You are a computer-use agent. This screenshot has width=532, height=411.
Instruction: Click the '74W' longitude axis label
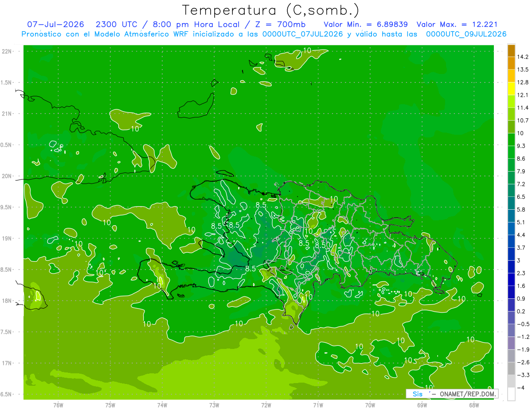[x=162, y=405]
